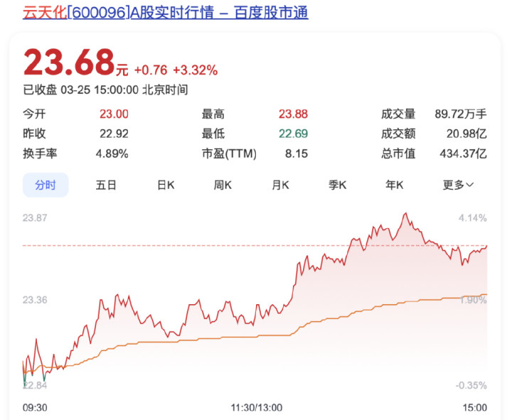Click the current price 23.68
Image resolution: width=512 pixels, height=420 pixels.
pos(69,62)
